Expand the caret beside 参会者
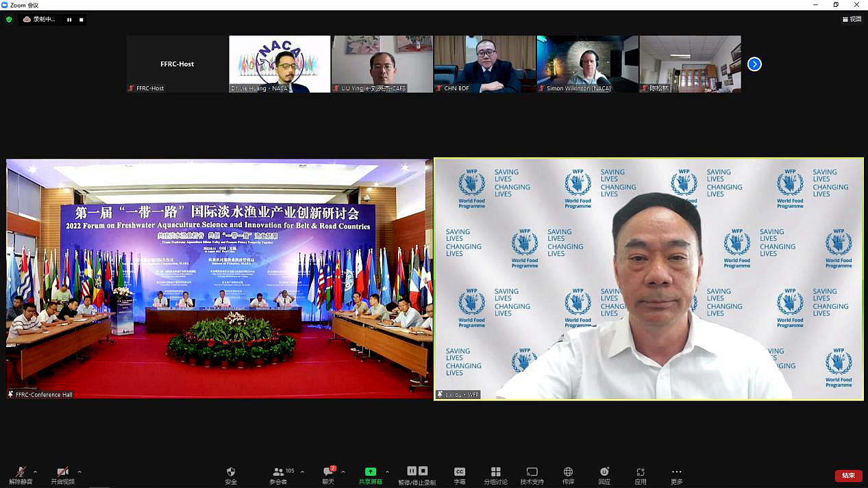The height and width of the screenshot is (488, 868). pos(302,472)
